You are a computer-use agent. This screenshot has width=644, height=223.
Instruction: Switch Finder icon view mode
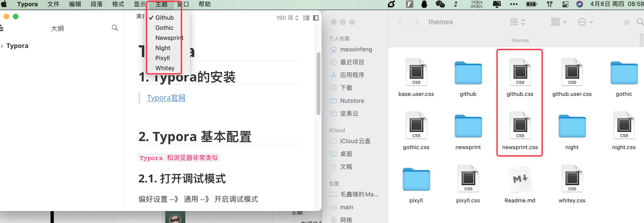point(518,22)
